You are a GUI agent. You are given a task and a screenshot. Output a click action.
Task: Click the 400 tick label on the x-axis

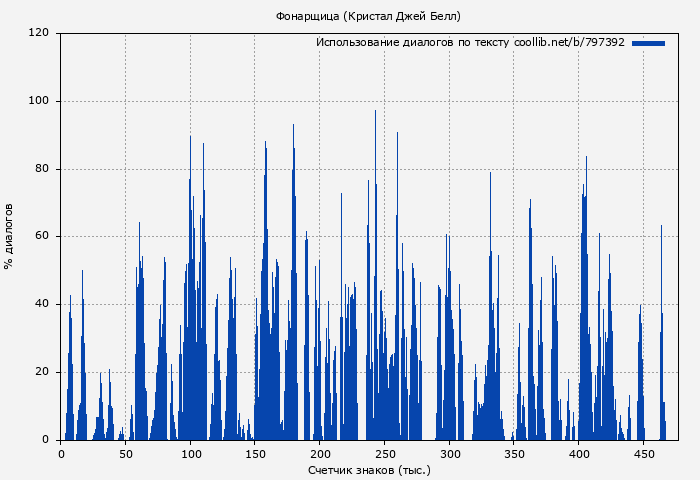click(579, 454)
